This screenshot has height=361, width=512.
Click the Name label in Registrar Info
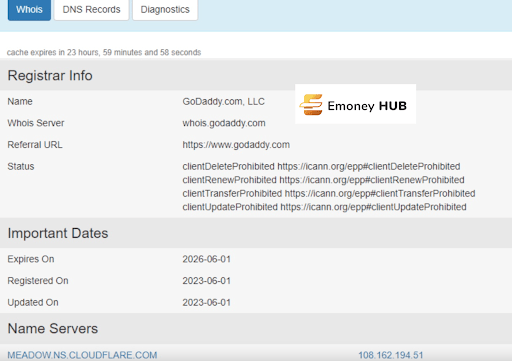[x=20, y=101]
